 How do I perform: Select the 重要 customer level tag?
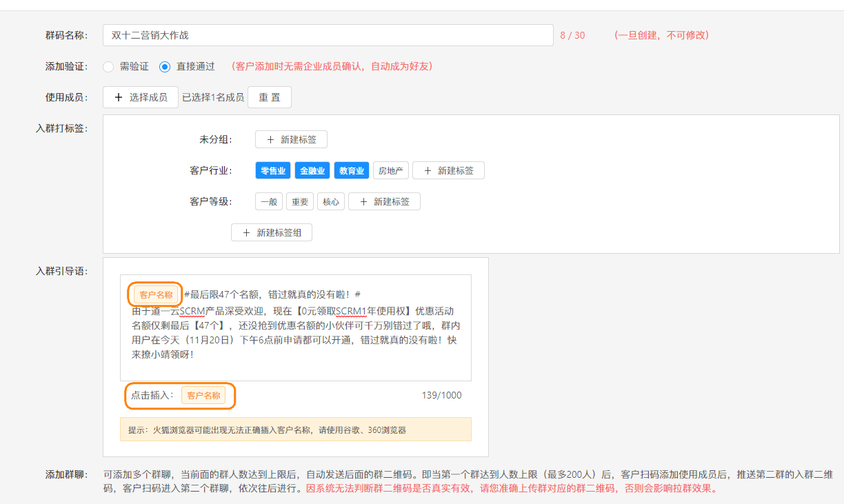coord(299,201)
